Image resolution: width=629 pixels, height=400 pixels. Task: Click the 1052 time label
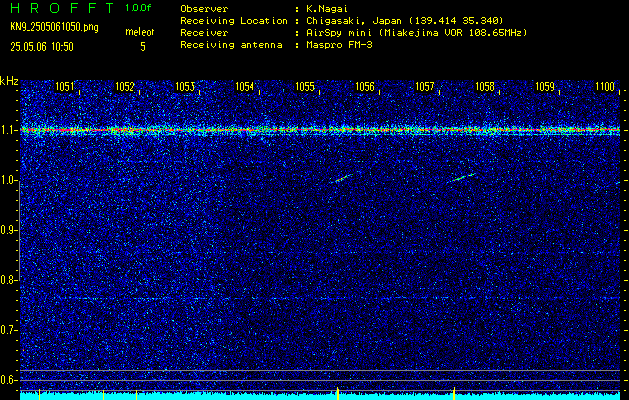click(125, 87)
